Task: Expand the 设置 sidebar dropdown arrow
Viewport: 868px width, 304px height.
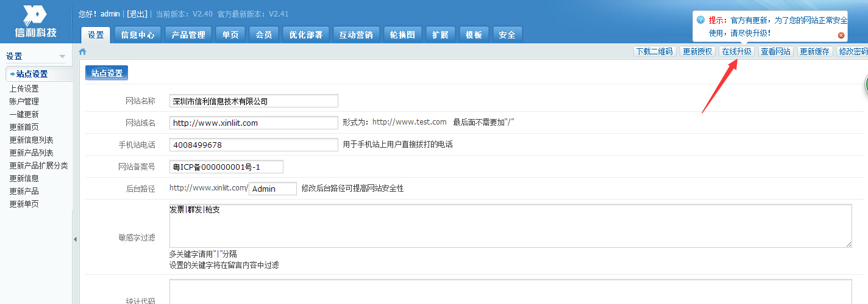Action: click(62, 57)
